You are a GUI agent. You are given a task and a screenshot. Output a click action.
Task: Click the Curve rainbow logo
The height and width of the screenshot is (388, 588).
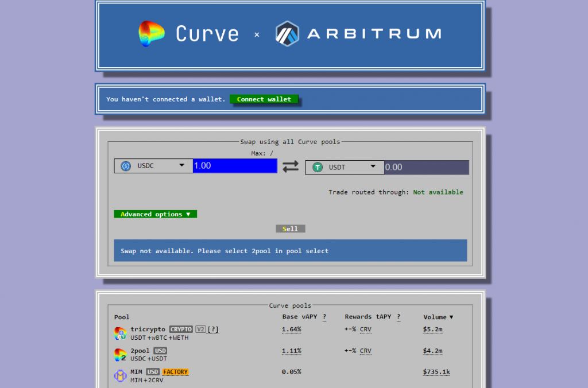tap(152, 33)
